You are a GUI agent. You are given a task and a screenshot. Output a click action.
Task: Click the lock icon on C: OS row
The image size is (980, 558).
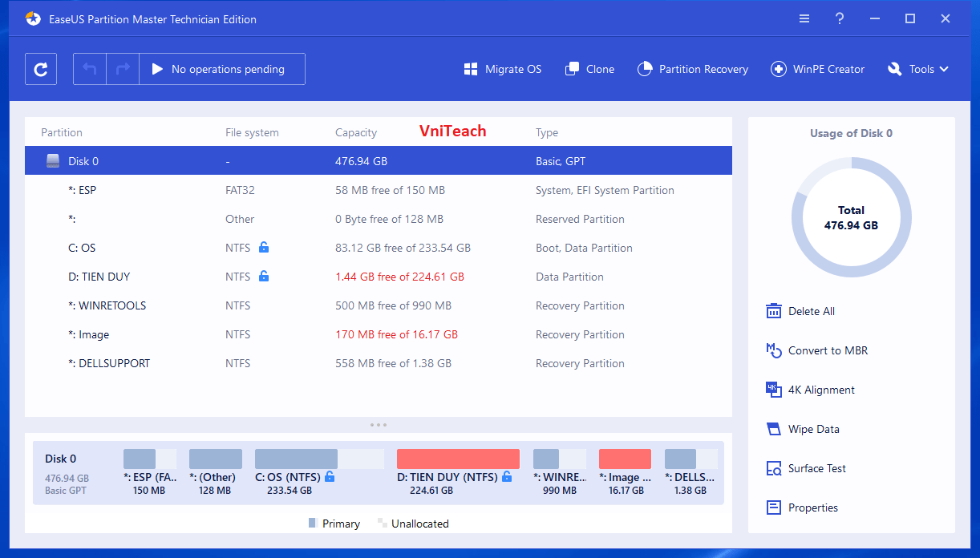264,247
